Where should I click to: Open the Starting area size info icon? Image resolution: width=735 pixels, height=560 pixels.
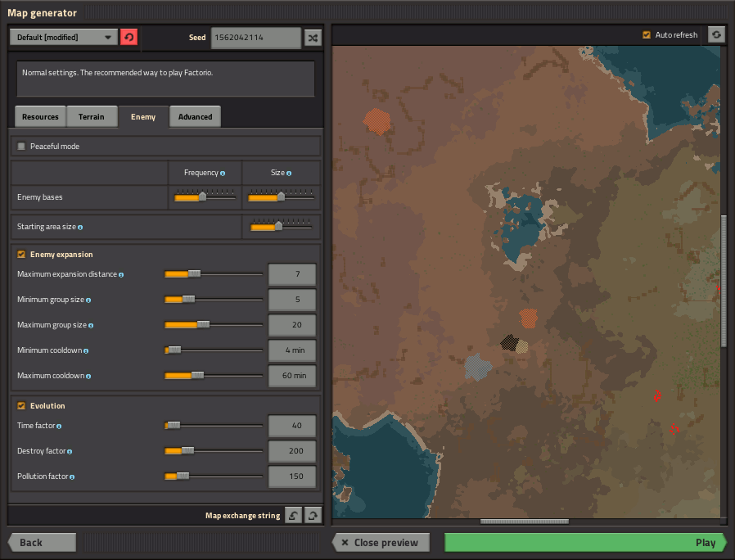(80, 228)
